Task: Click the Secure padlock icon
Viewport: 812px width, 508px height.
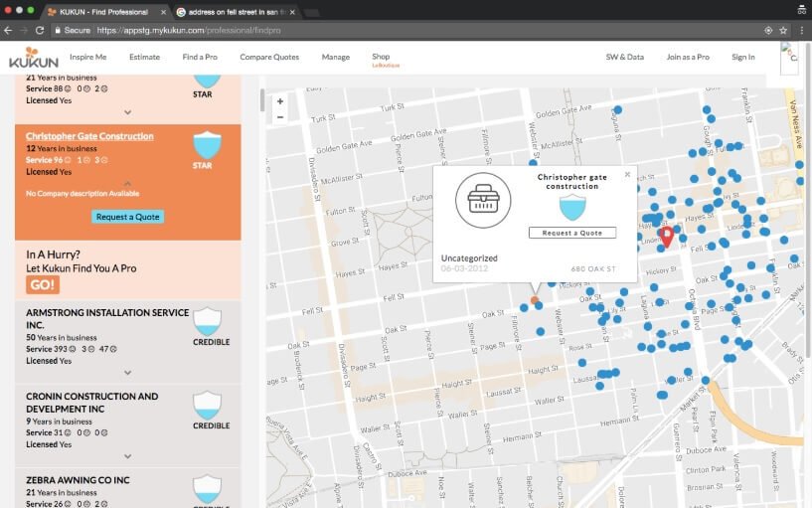Action: (58, 31)
